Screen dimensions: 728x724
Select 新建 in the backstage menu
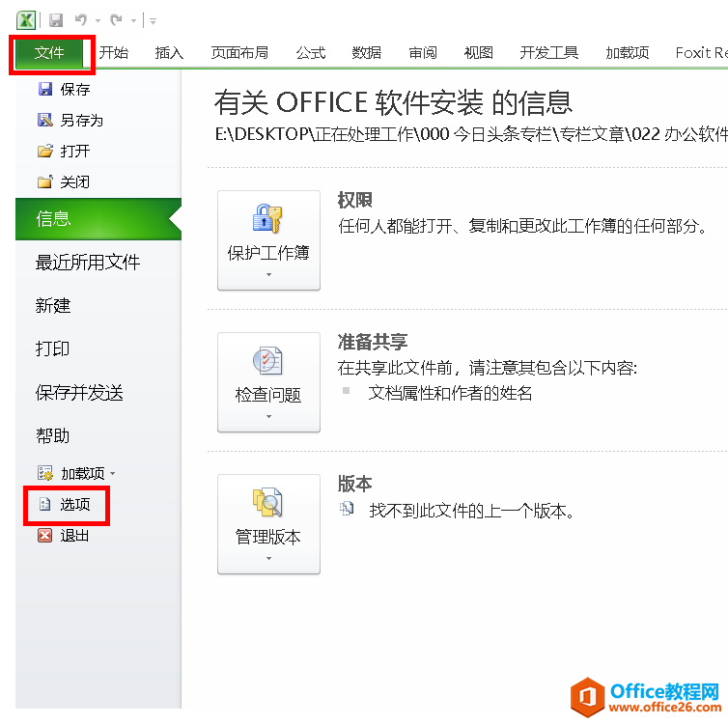(x=53, y=305)
